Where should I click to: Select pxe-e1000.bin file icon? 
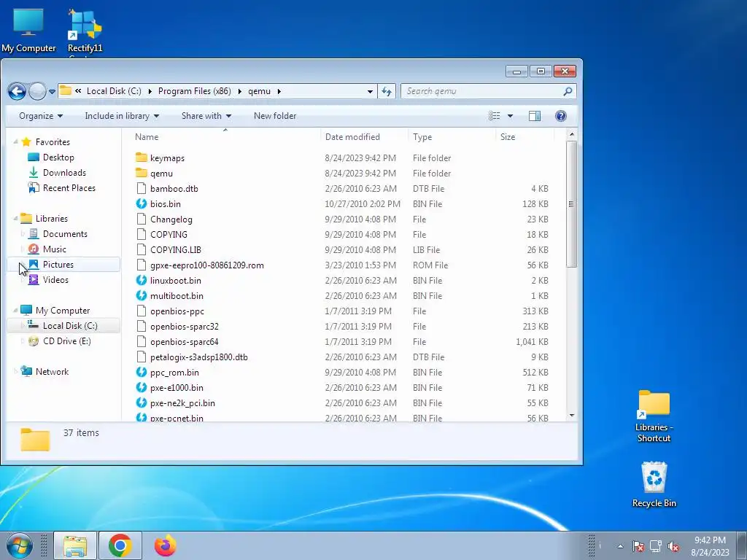coord(142,387)
